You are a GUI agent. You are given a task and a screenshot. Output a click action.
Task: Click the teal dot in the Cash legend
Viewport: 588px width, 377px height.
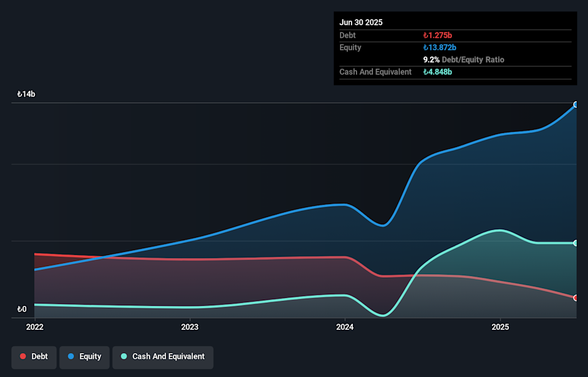[124, 357]
